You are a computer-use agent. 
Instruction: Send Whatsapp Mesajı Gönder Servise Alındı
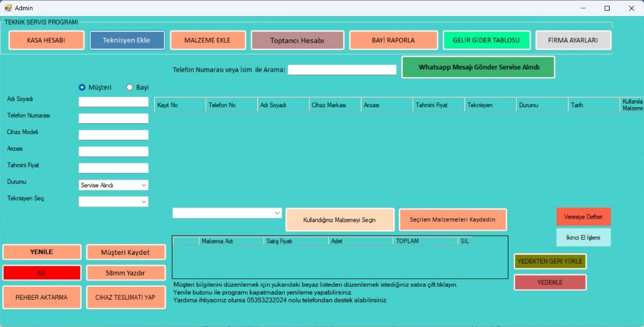[478, 67]
